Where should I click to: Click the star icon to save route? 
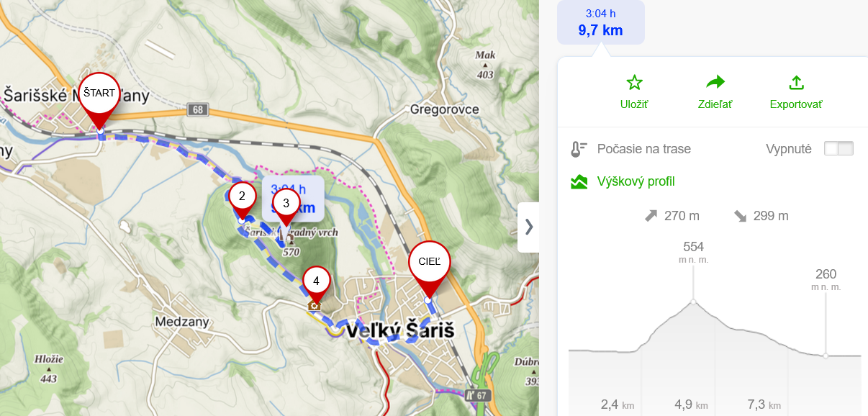pyautogui.click(x=634, y=83)
